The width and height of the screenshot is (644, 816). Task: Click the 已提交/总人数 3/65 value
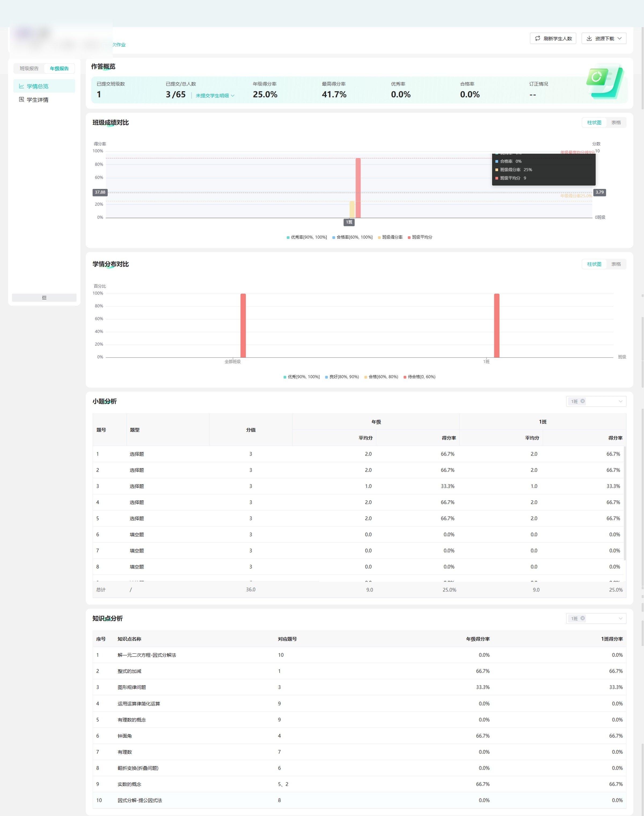coord(176,94)
